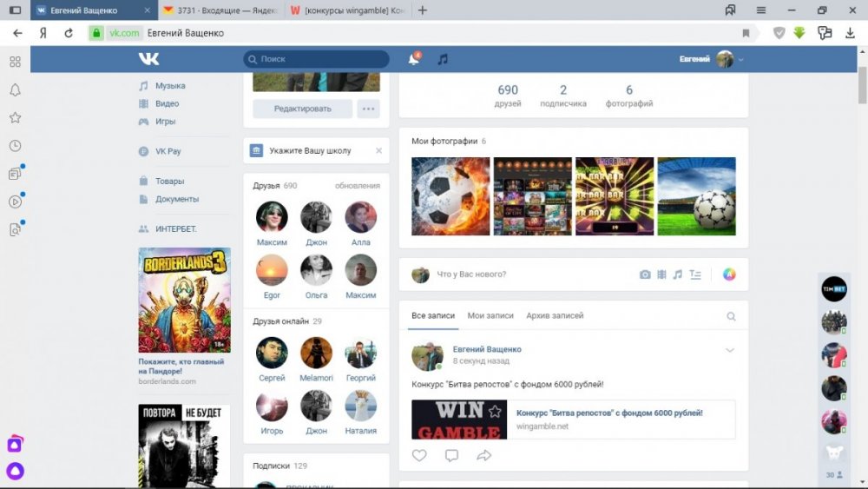This screenshot has width=868, height=489.
Task: Open the music player note icon
Action: [443, 59]
